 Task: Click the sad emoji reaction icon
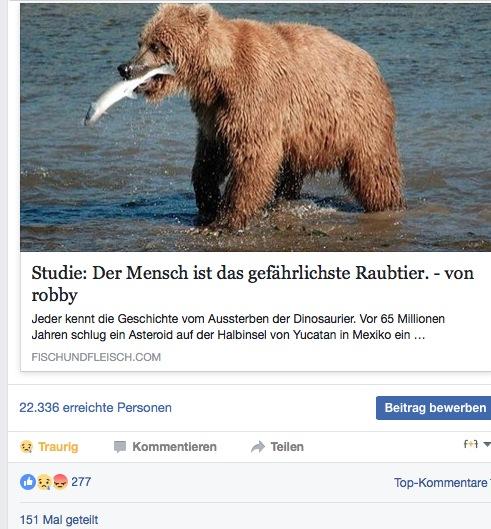point(26,447)
